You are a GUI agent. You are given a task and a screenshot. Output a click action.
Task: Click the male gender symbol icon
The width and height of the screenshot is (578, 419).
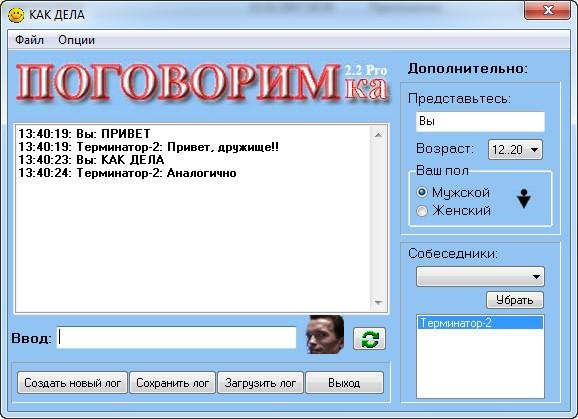[523, 199]
